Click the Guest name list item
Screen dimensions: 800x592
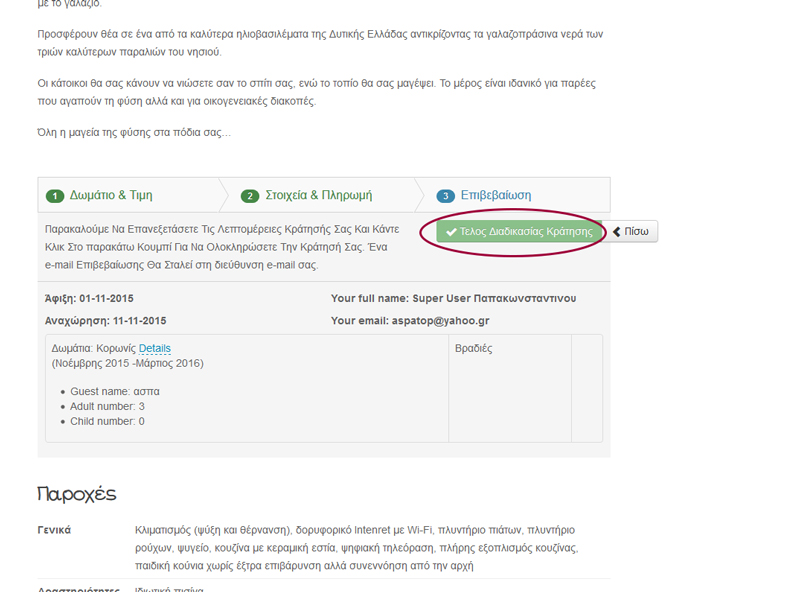114,392
